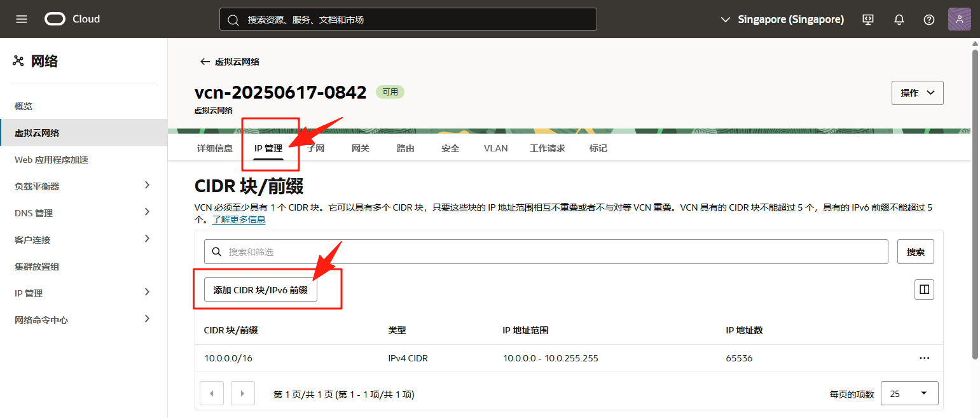Expand the DNS 管理 sidebar section
This screenshot has width=980, height=418.
pos(147,212)
